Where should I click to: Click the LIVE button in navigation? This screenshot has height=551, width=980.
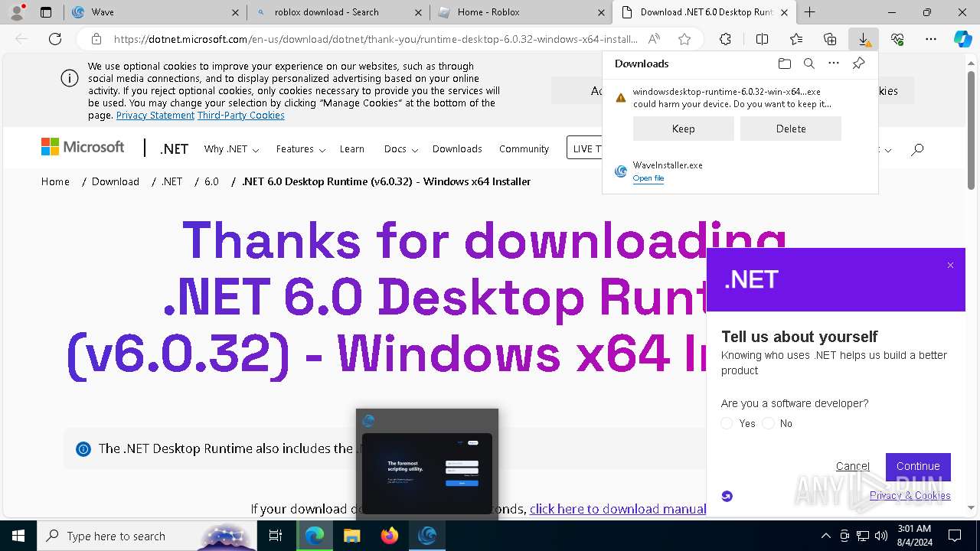coord(585,148)
